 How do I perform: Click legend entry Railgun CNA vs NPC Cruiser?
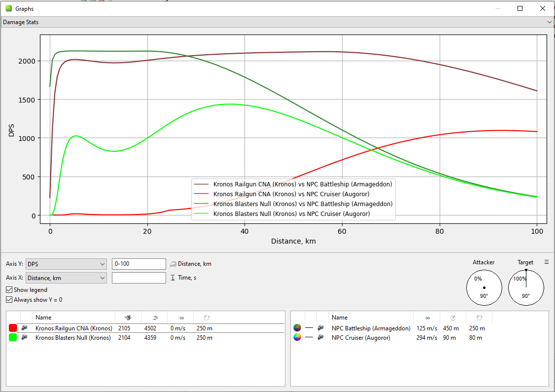pyautogui.click(x=282, y=194)
